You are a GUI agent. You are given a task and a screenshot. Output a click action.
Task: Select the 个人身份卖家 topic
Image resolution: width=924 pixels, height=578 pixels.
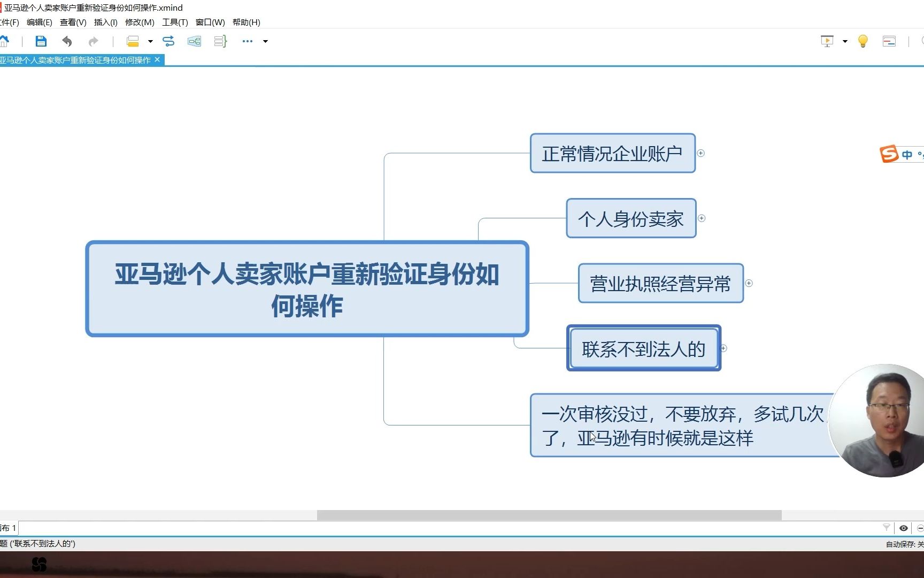[631, 218]
